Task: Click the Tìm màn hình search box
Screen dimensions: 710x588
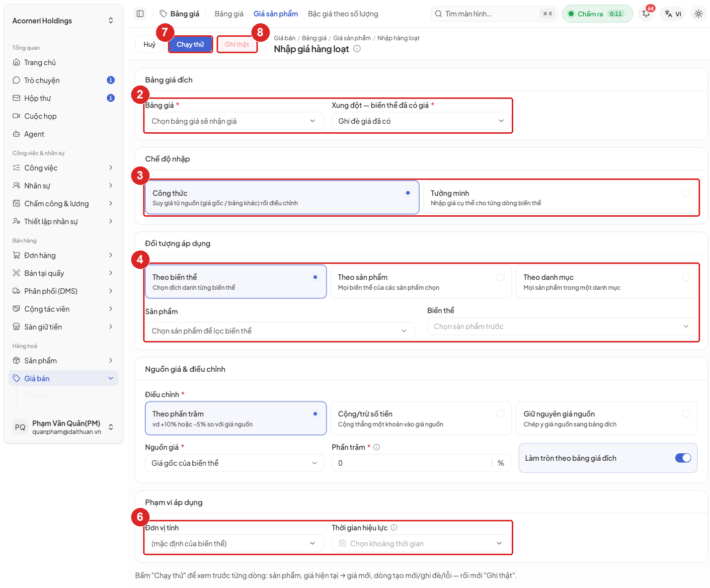Action: [x=494, y=14]
